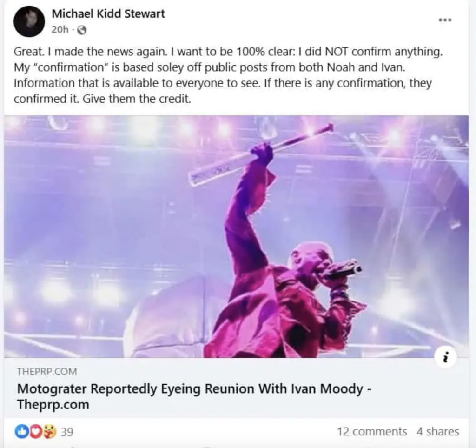The width and height of the screenshot is (476, 448).
Task: Open Michael Kidd Stewart's profile via name
Action: pos(108,14)
